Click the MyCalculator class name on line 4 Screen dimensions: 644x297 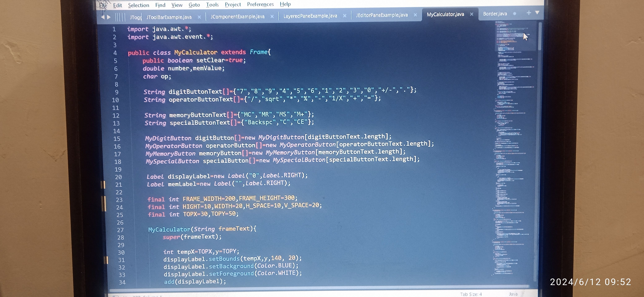click(196, 52)
